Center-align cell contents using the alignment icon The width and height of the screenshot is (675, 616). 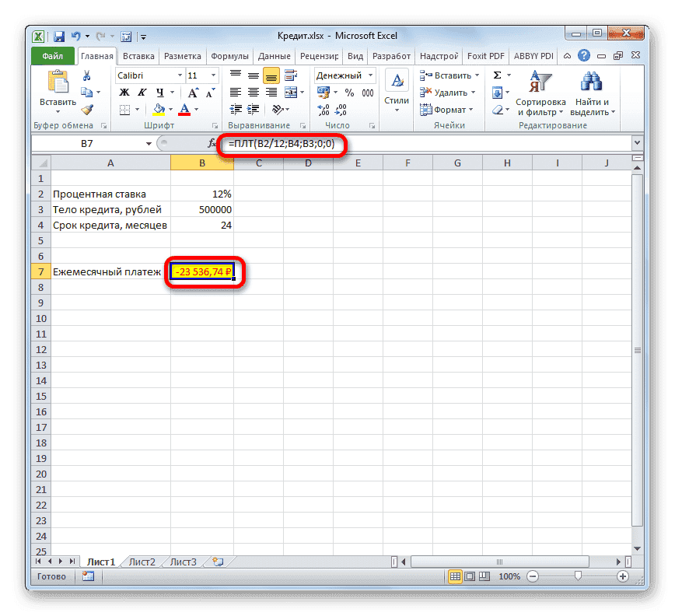point(252,92)
